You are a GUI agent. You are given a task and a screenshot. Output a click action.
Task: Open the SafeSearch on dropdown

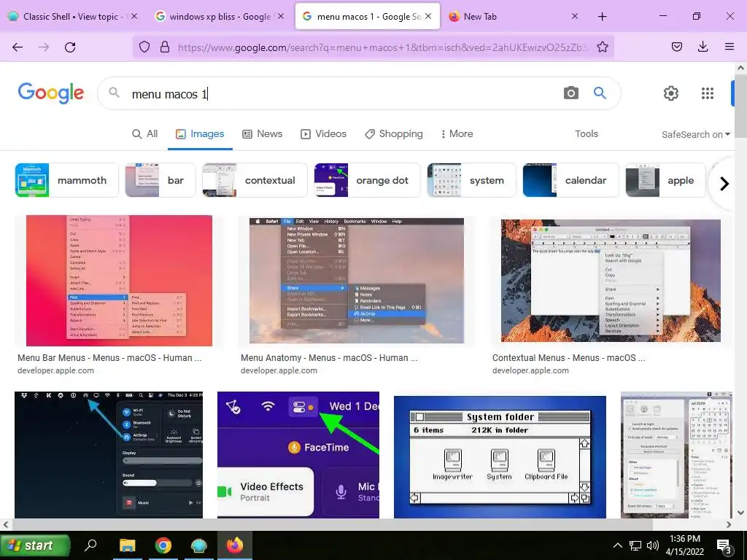[695, 135]
